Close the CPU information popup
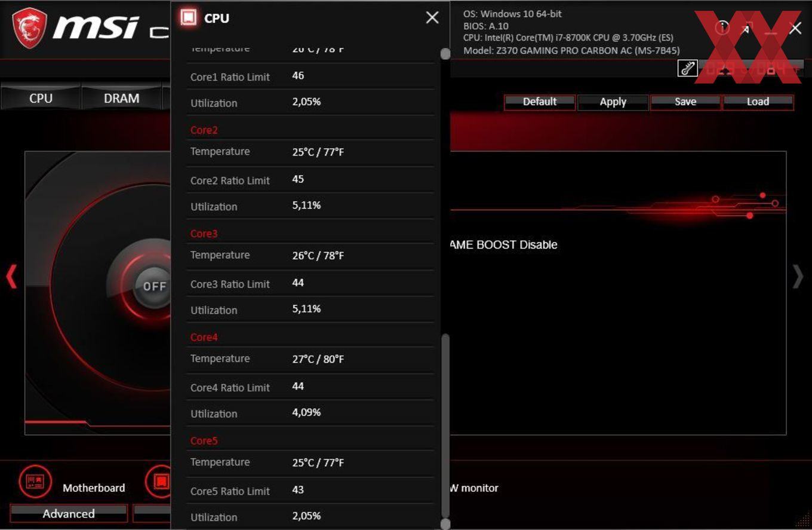 (432, 18)
